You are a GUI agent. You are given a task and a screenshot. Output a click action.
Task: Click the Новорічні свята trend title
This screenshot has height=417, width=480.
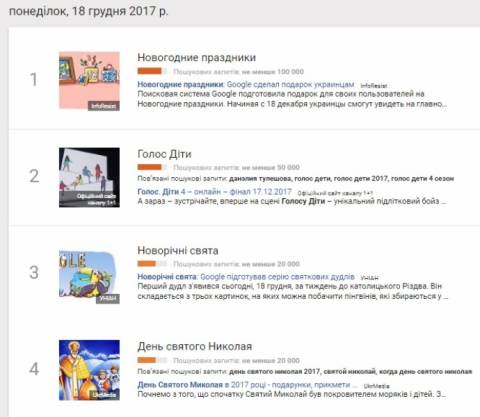click(x=178, y=250)
